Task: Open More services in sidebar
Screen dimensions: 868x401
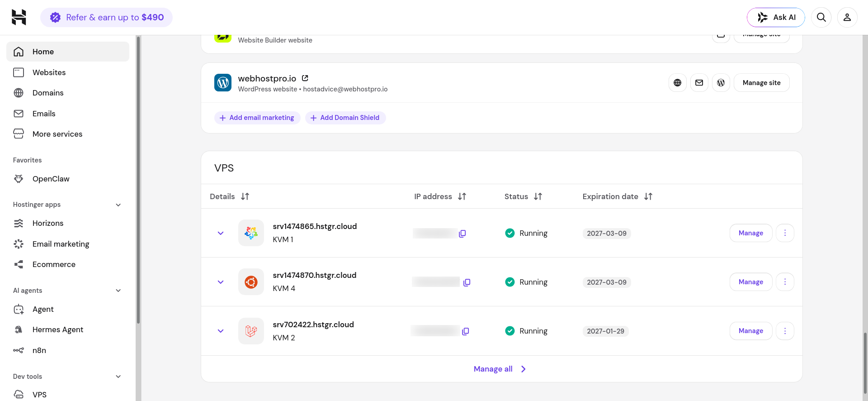Action: (68, 134)
